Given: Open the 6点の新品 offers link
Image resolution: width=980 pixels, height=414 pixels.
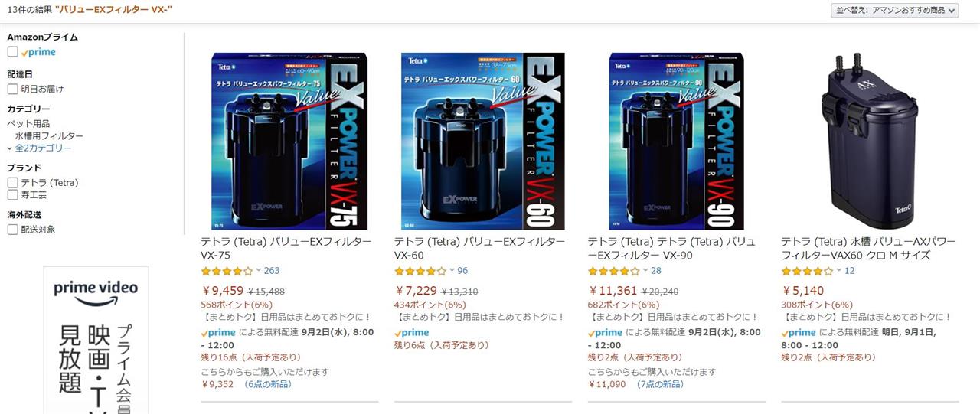Looking at the screenshot, I should point(268,384).
